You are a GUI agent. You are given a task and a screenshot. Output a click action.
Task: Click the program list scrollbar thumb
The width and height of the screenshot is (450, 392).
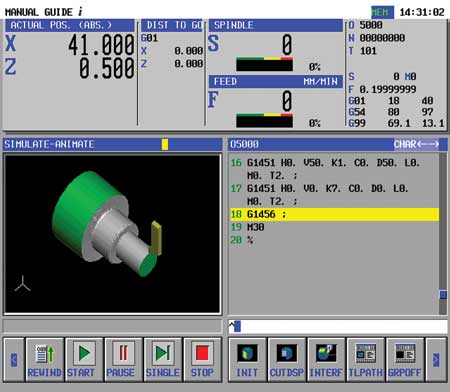(x=443, y=295)
